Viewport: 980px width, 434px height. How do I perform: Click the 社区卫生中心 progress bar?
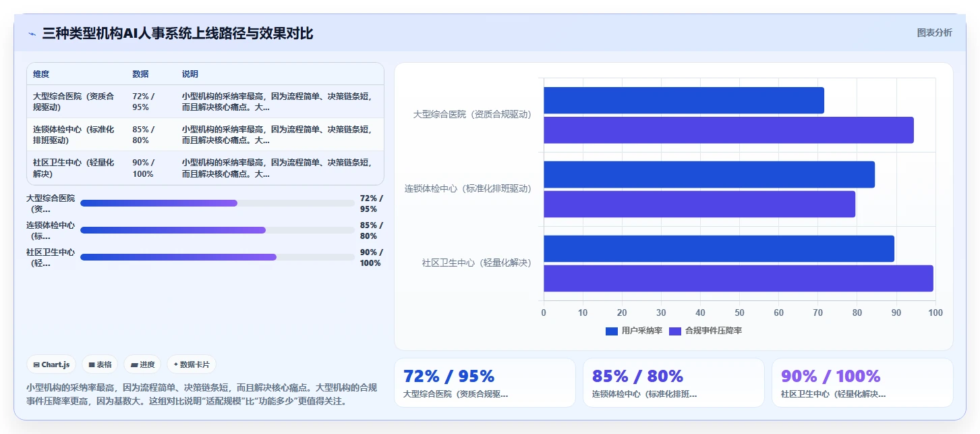217,257
